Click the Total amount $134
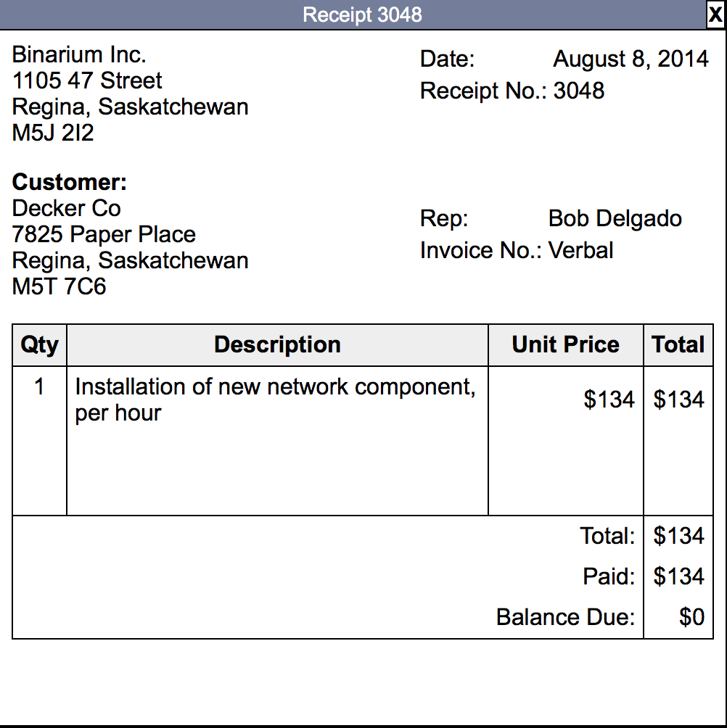727x728 pixels. pyautogui.click(x=680, y=536)
